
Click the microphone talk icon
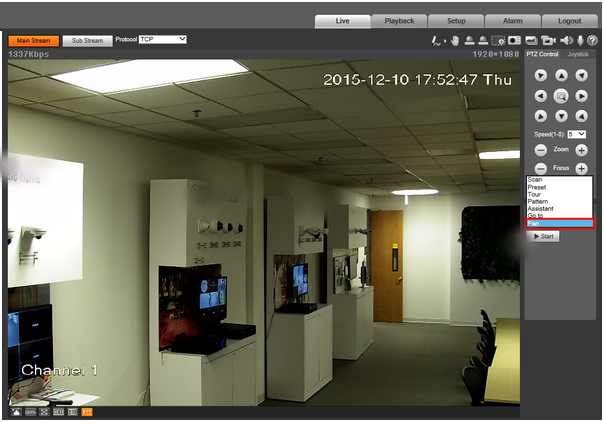[x=581, y=40]
